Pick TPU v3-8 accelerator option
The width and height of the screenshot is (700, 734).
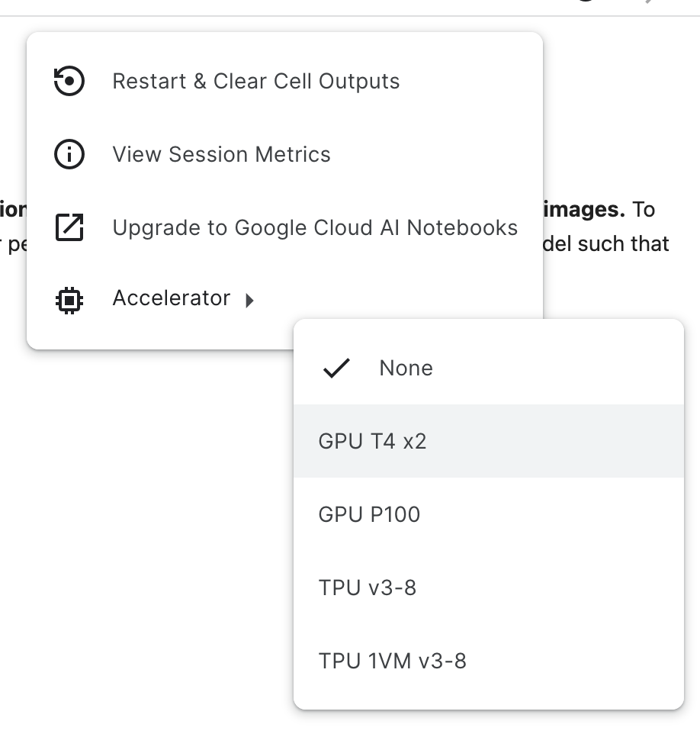click(x=489, y=588)
